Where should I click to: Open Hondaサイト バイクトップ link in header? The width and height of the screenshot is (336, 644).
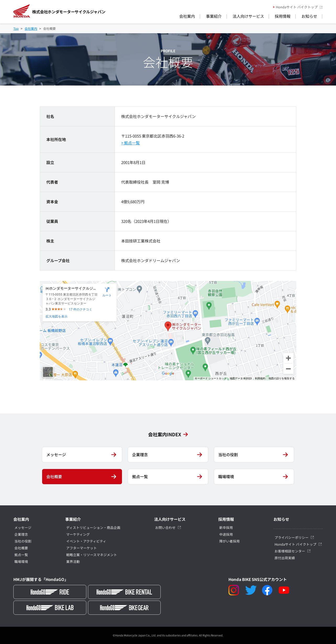pos(298,7)
